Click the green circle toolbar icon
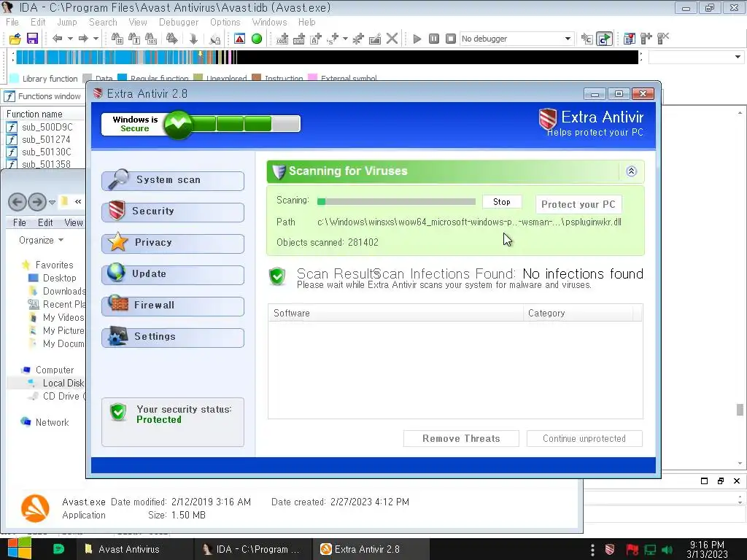Screen dimensions: 747x560 (x=257, y=39)
